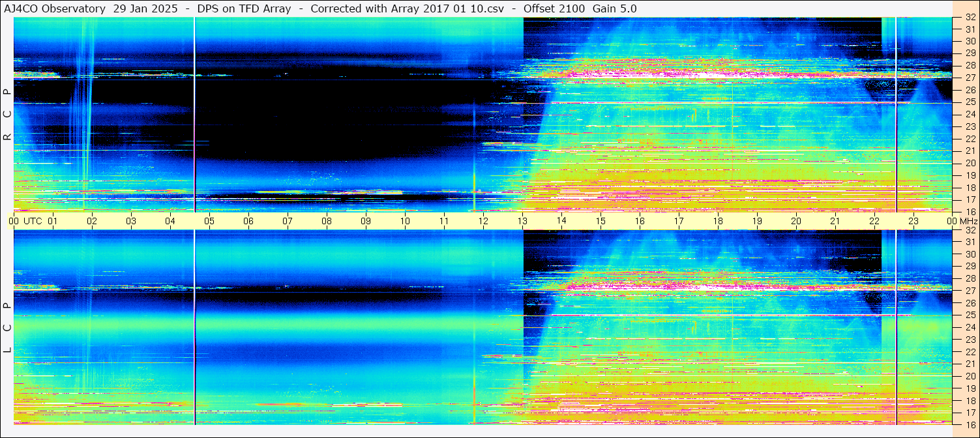This screenshot has height=438, width=980.
Task: Click inside the LCP spectrogram plot
Action: tap(483, 327)
